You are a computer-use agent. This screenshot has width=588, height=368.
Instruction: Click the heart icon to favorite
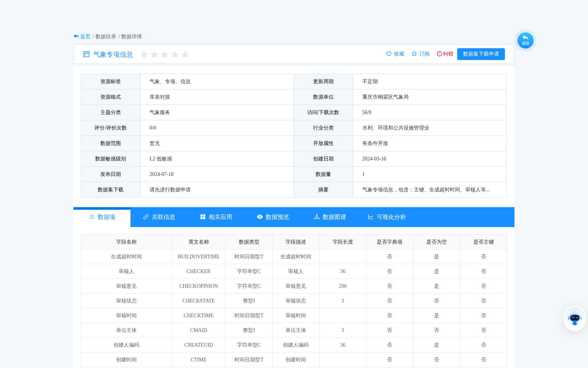(389, 54)
